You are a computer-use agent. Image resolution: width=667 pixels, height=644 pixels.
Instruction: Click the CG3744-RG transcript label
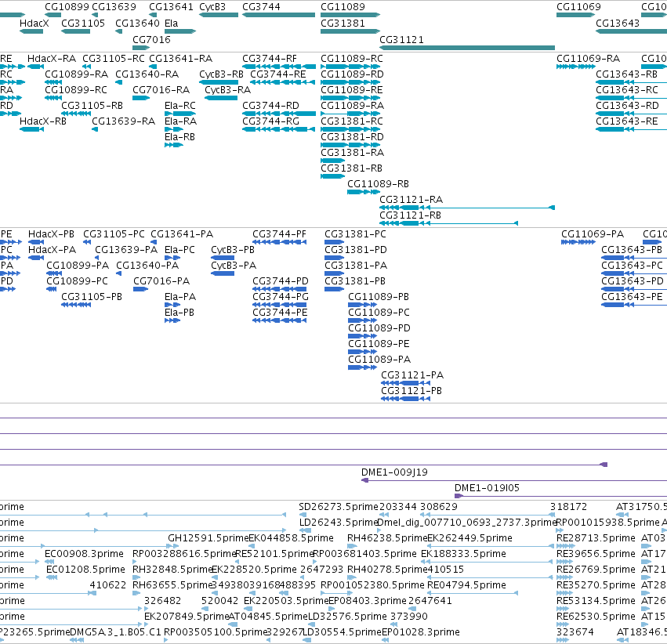click(x=270, y=121)
